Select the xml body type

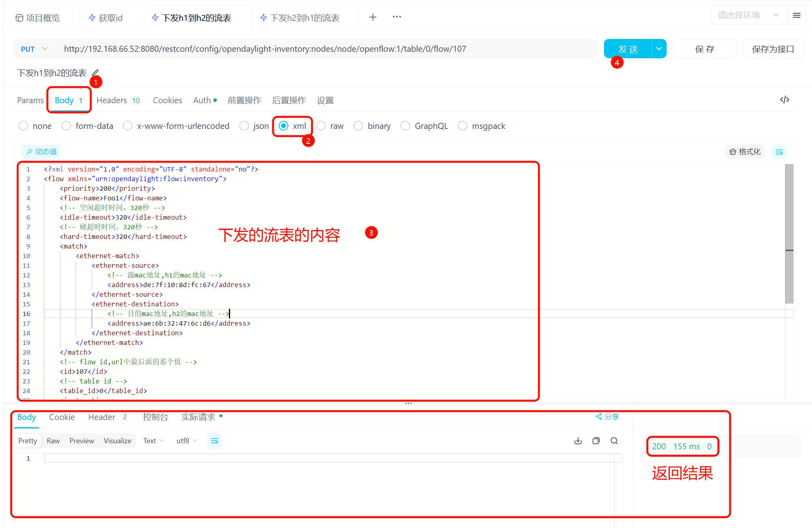[x=292, y=126]
